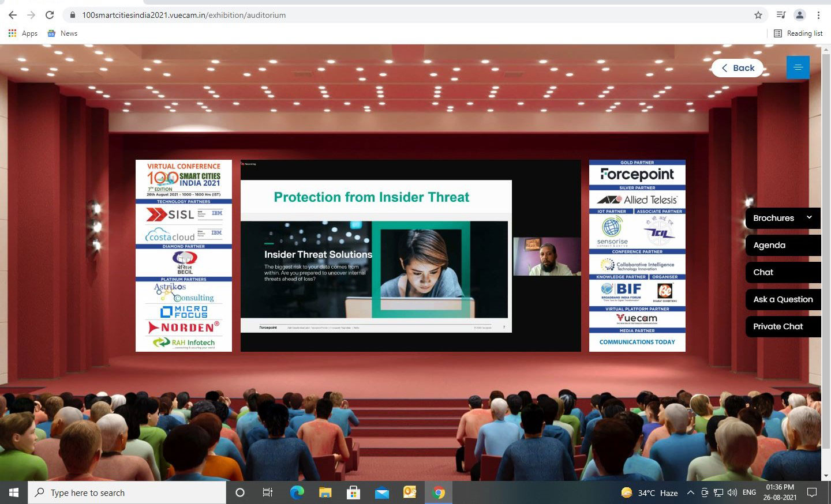The width and height of the screenshot is (831, 504).
Task: Expand the Brochures dropdown
Action: point(783,218)
